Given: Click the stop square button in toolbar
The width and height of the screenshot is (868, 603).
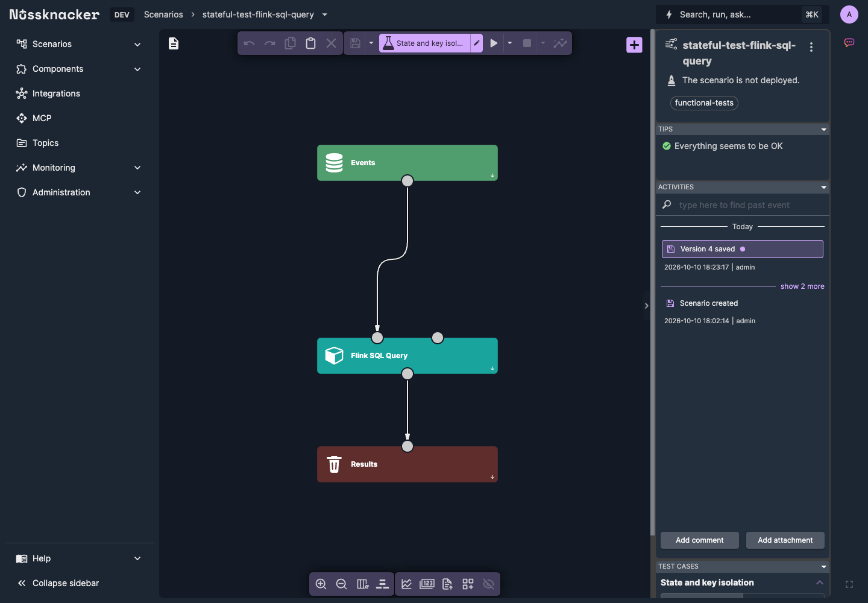Looking at the screenshot, I should pyautogui.click(x=527, y=43).
